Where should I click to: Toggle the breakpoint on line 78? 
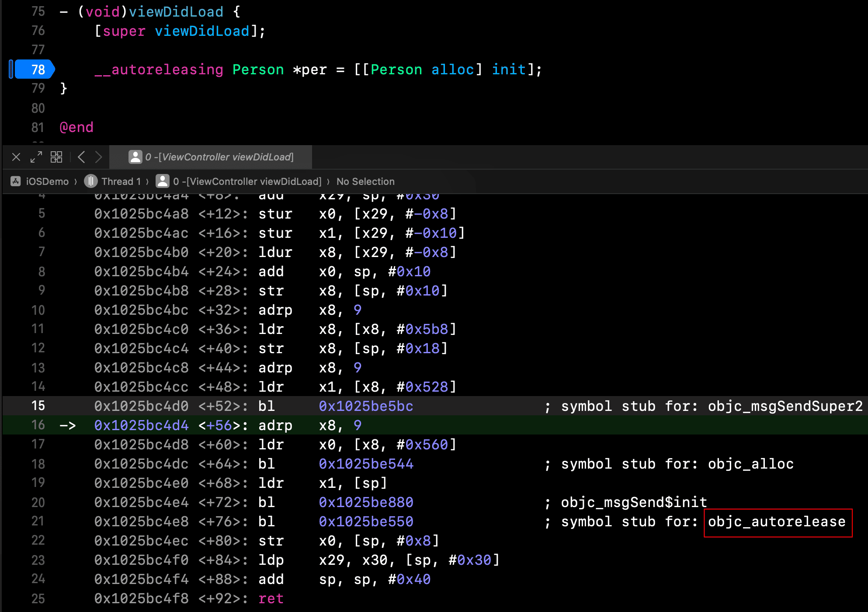coord(35,70)
